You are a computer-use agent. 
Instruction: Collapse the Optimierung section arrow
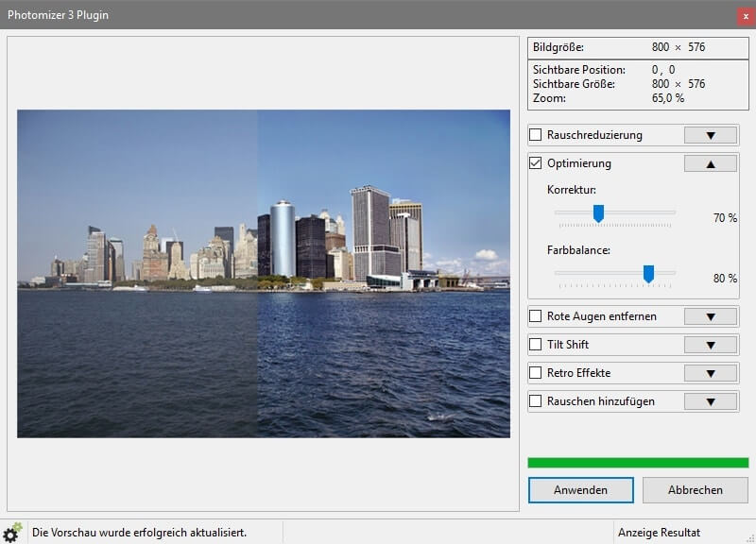pos(711,163)
